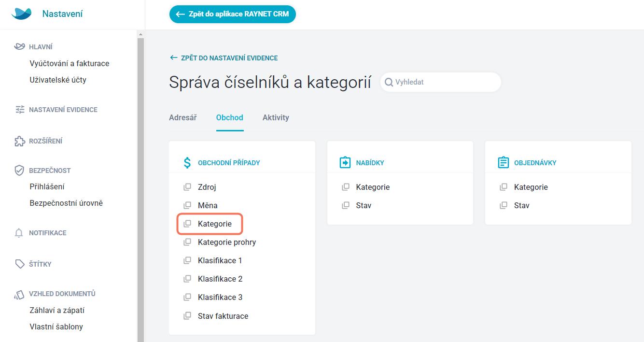Click the Hlavní section icon
Screen dimensions: 644x342
19,46
